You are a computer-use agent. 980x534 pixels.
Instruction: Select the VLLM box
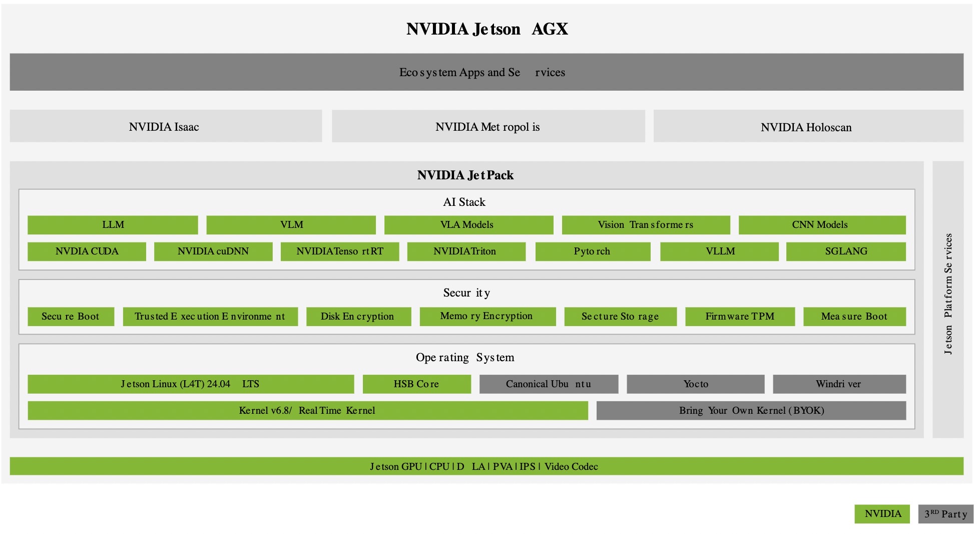pyautogui.click(x=719, y=251)
